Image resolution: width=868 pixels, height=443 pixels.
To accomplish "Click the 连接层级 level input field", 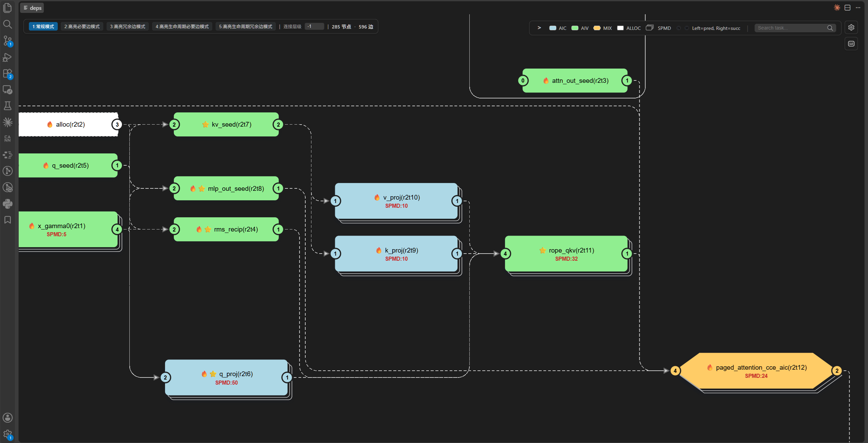I will tap(314, 26).
